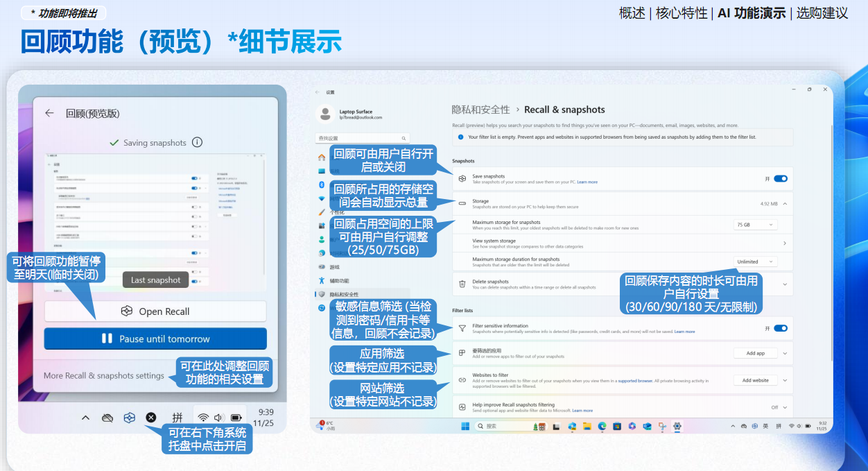Open the Unlimited storage duration dropdown
The width and height of the screenshot is (868, 471).
(755, 262)
